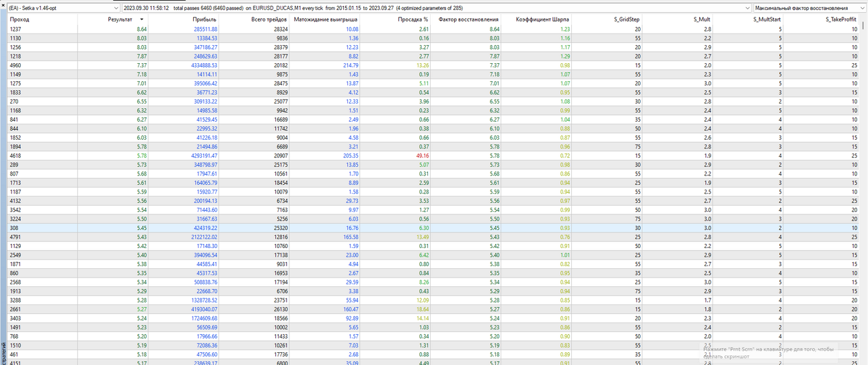
Task: Select the profit value 4193040.07
Action: (204, 309)
